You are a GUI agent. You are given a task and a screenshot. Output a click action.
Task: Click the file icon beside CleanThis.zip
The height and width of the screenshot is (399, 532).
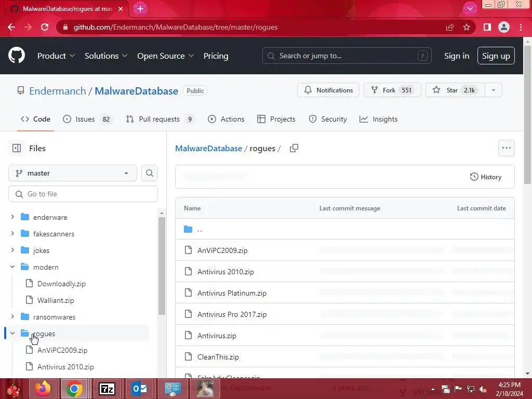(188, 356)
